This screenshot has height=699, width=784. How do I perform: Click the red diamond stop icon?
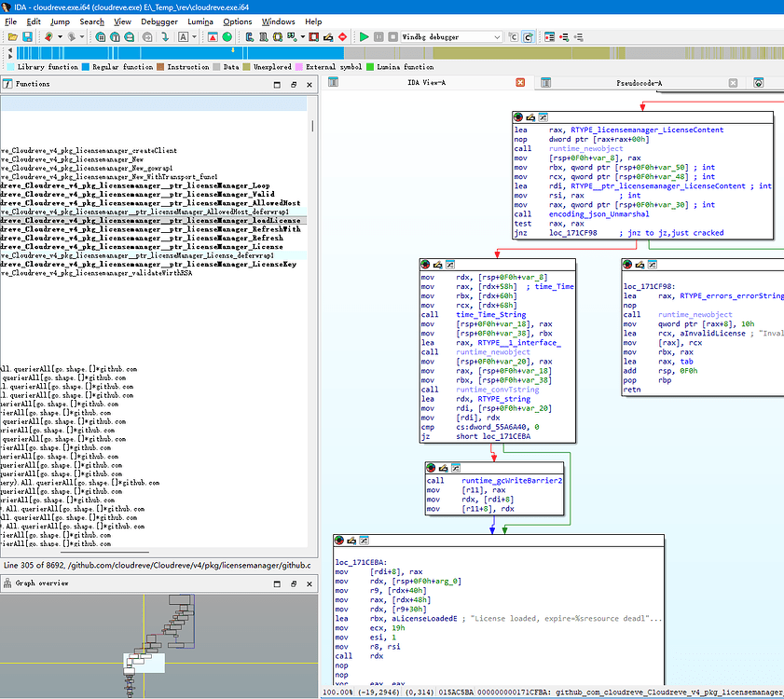[342, 37]
